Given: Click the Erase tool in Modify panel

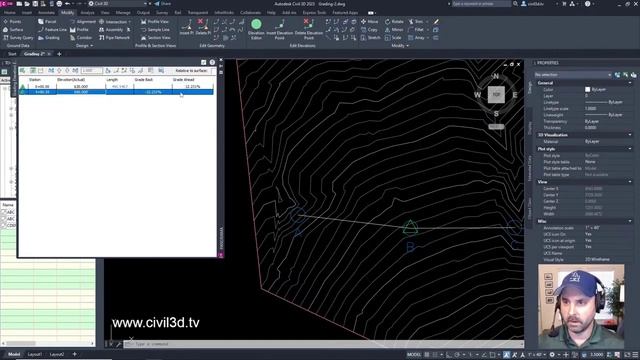Looking at the screenshot, I should point(436,22).
